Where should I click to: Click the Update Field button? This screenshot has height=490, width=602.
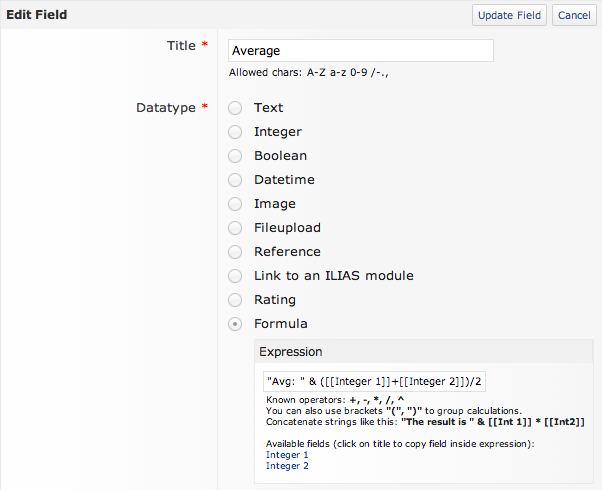tap(509, 15)
